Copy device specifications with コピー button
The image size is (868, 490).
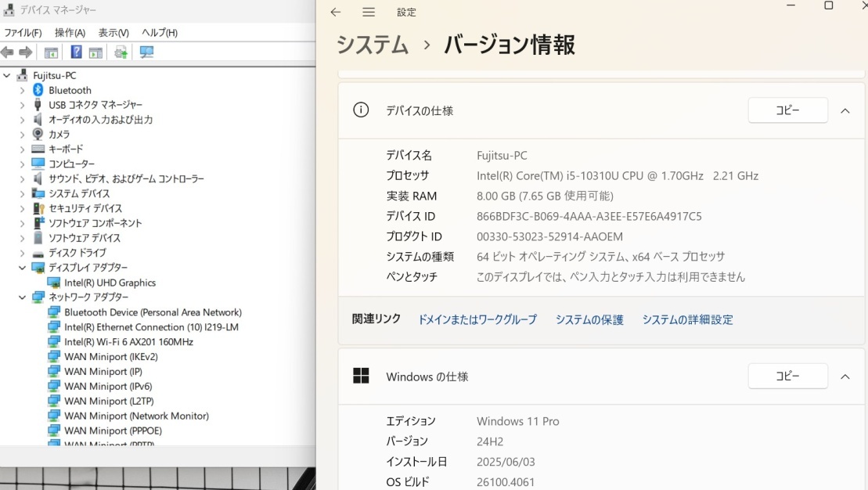[787, 110]
